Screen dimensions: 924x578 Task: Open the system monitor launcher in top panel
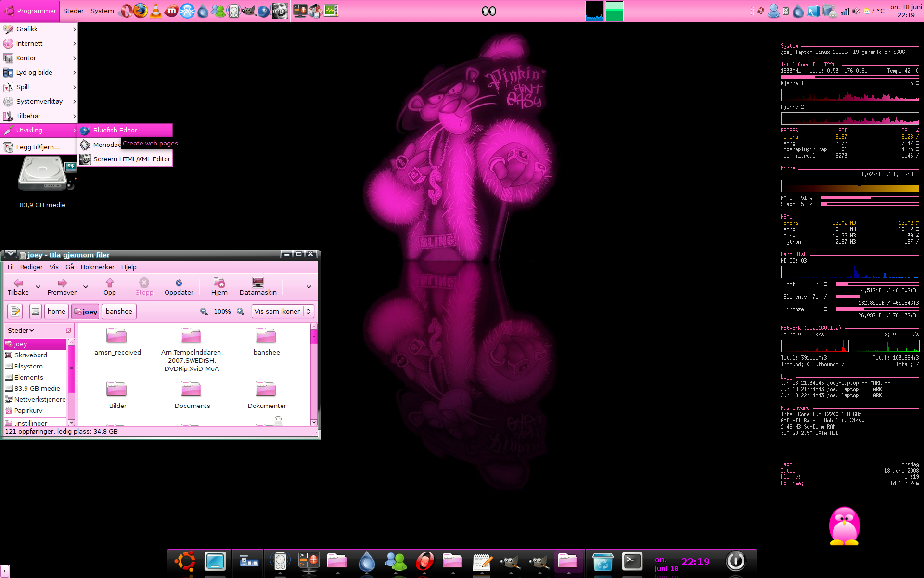tap(331, 11)
